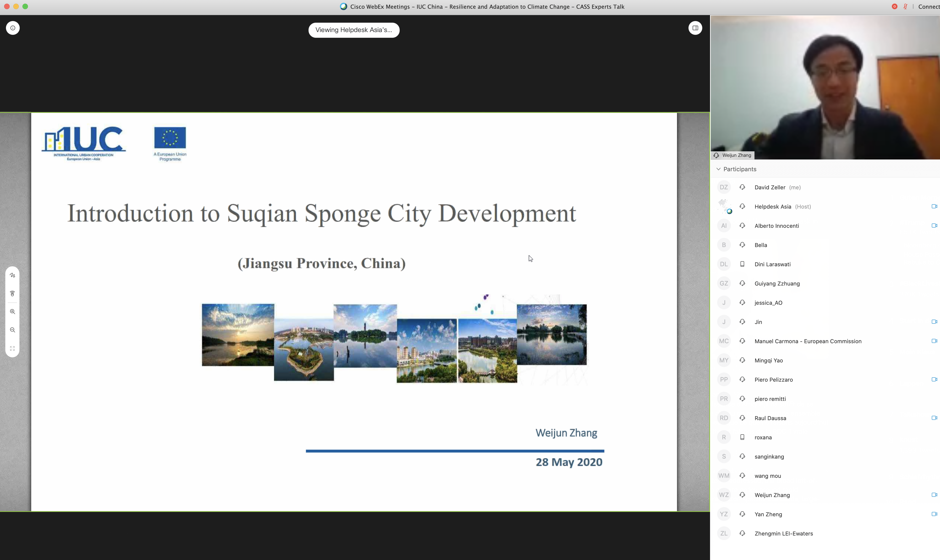940x560 pixels.
Task: Click the DZ avatar for David Zeller
Action: [724, 187]
